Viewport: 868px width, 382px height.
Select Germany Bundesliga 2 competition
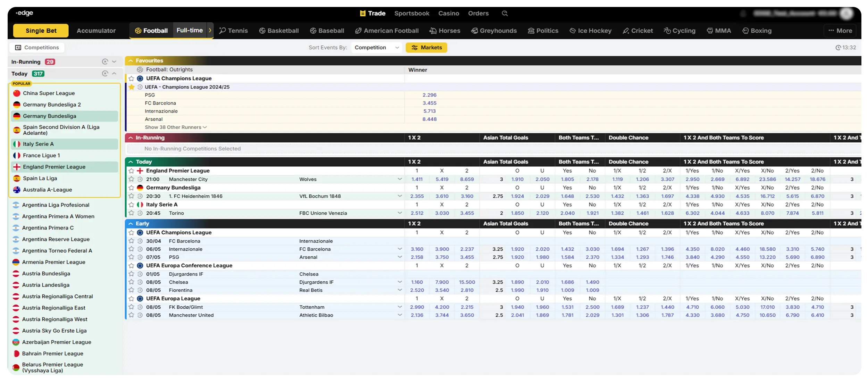pos(65,105)
